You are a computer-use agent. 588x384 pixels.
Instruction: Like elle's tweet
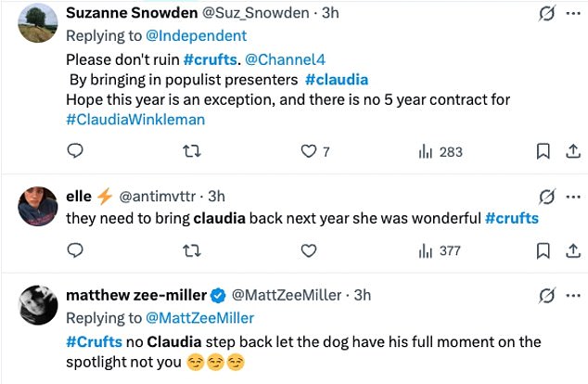click(x=309, y=250)
